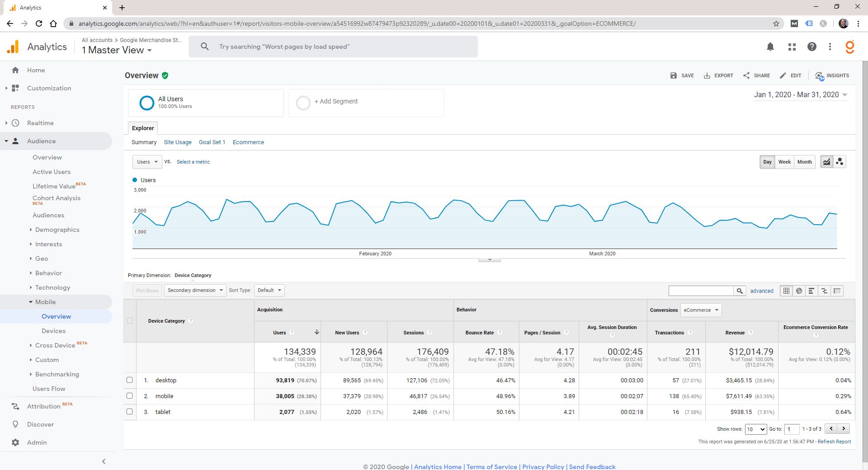Switch to motion chart icon
The image size is (868, 470).
(840, 162)
